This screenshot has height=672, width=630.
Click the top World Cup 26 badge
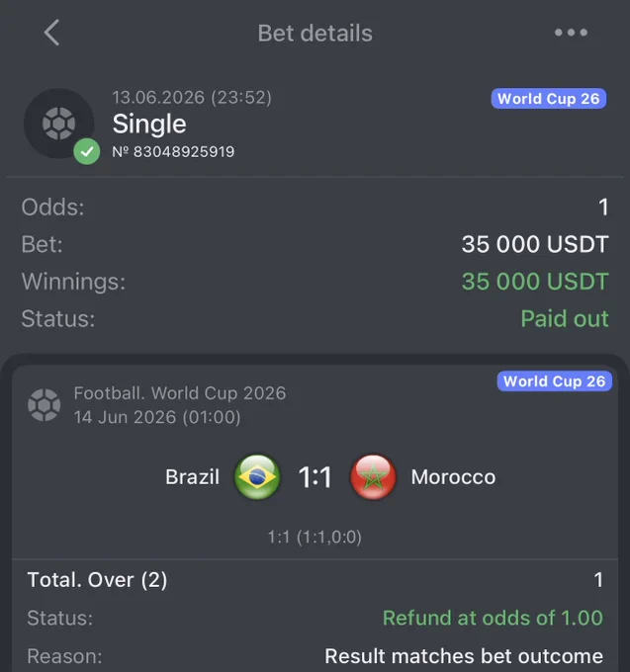pos(549,99)
